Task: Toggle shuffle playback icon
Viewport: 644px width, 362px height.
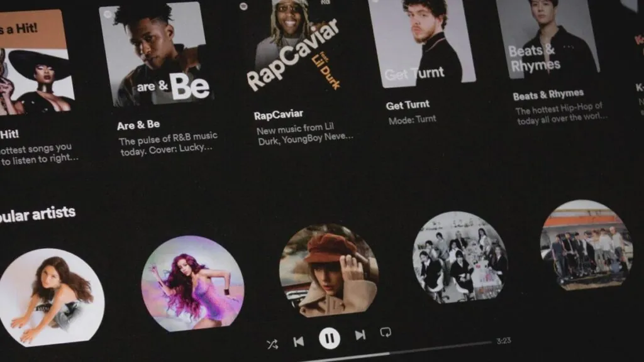Action: (272, 344)
